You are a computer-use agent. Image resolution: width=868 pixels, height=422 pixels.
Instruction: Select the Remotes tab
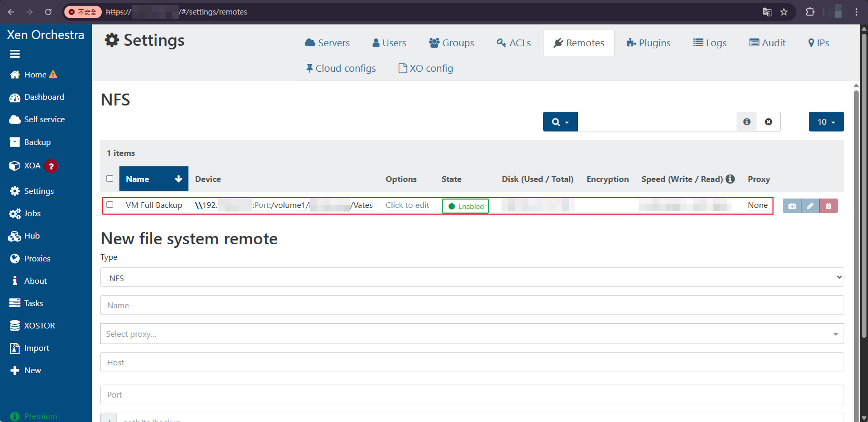pyautogui.click(x=579, y=43)
